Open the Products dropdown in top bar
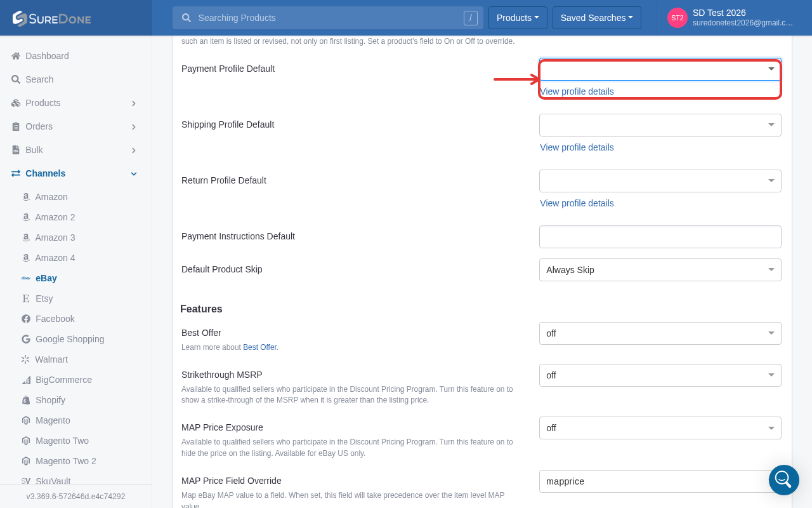The width and height of the screenshot is (812, 508). [x=518, y=18]
